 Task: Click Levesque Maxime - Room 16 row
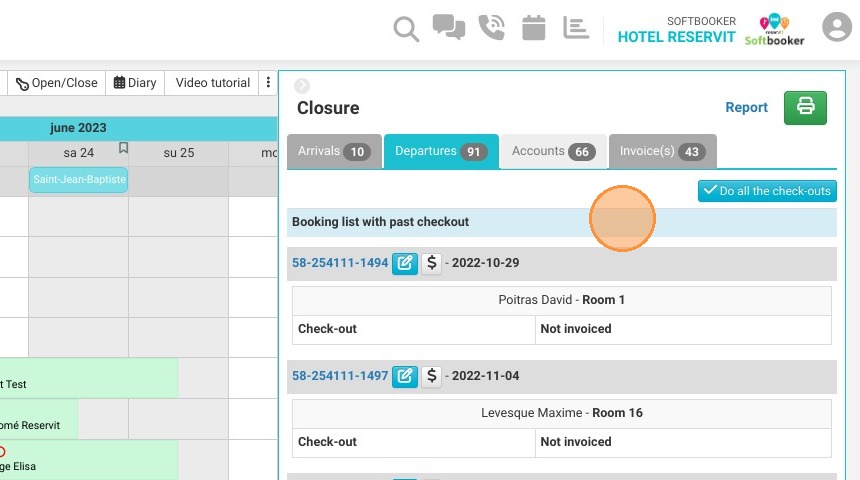[562, 413]
